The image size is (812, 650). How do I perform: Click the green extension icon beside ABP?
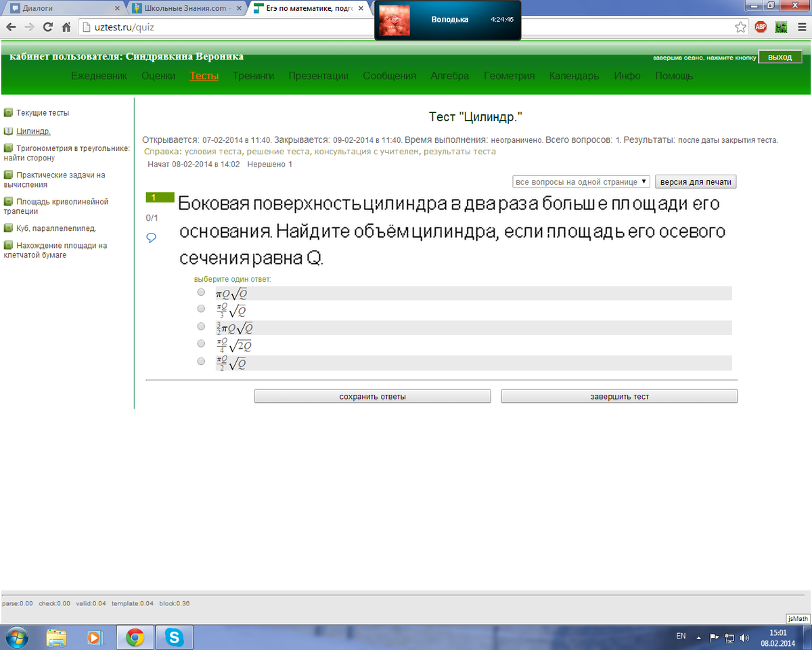pos(781,28)
